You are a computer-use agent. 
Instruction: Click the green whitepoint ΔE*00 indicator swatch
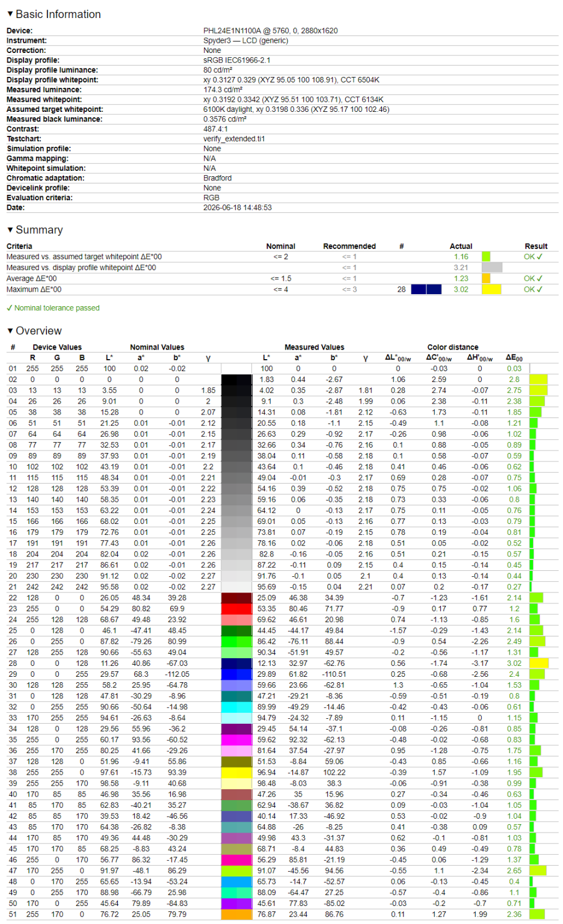(x=486, y=256)
